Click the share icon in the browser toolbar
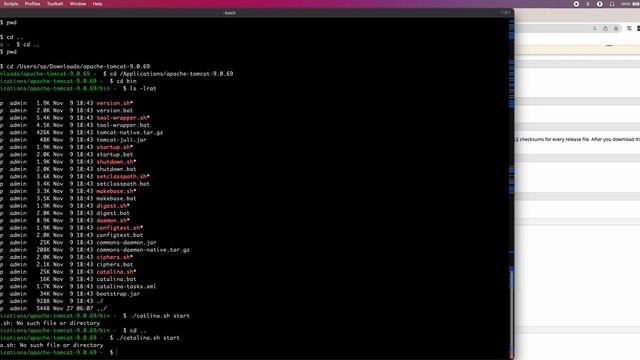The image size is (640, 360). tap(605, 28)
